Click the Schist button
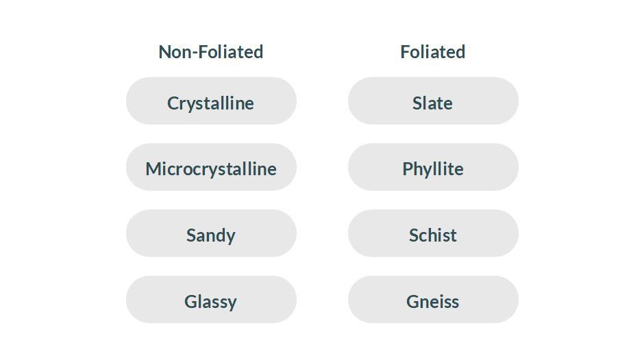This screenshot has width=644, height=360. [x=433, y=234]
